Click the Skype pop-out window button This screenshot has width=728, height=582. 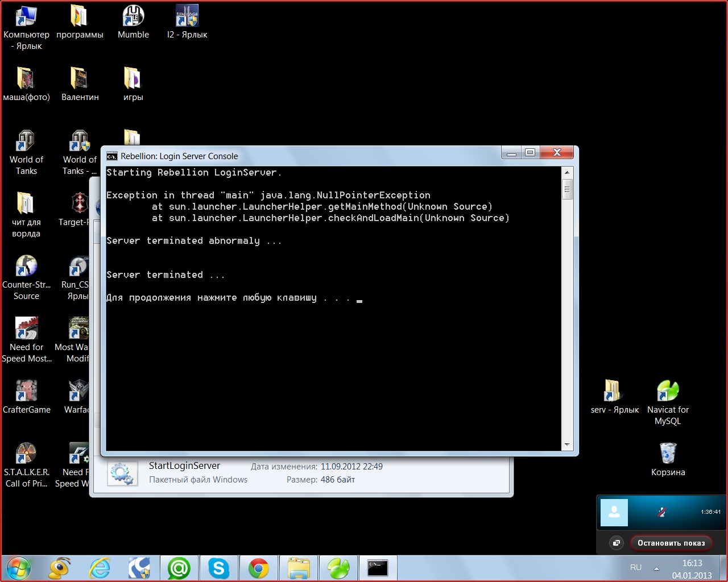pos(616,543)
